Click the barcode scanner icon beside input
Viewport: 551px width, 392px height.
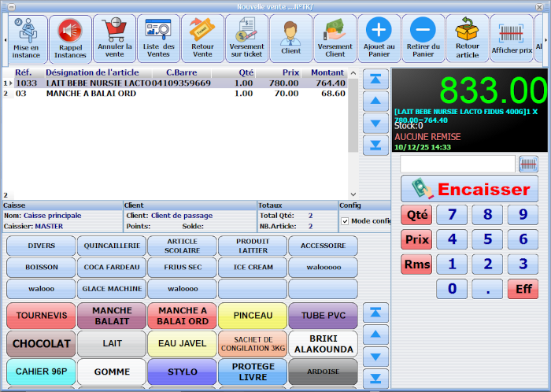tap(529, 164)
